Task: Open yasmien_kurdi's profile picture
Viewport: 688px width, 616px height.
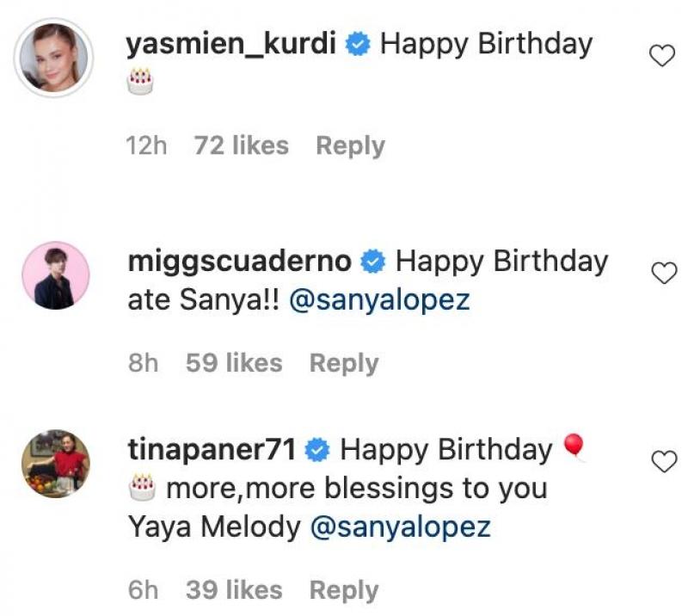Action: [x=53, y=58]
